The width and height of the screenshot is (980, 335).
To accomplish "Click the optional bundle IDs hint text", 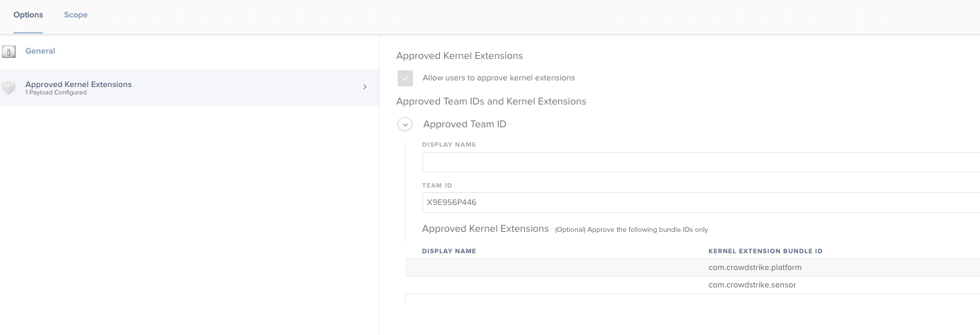I will pos(631,230).
